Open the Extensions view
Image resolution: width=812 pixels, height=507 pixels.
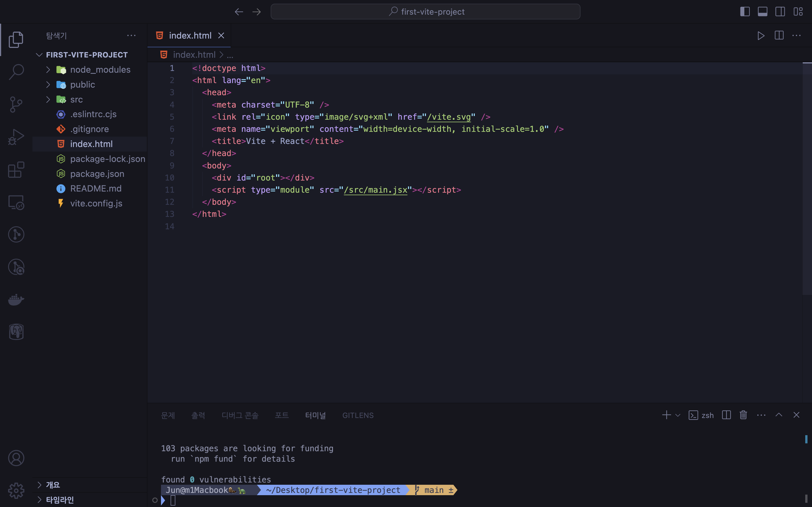(x=16, y=170)
